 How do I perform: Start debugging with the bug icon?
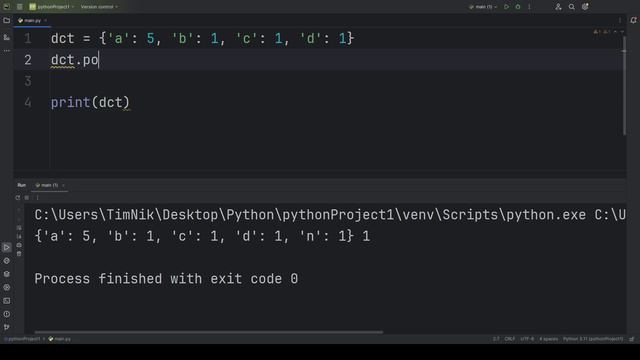point(518,7)
